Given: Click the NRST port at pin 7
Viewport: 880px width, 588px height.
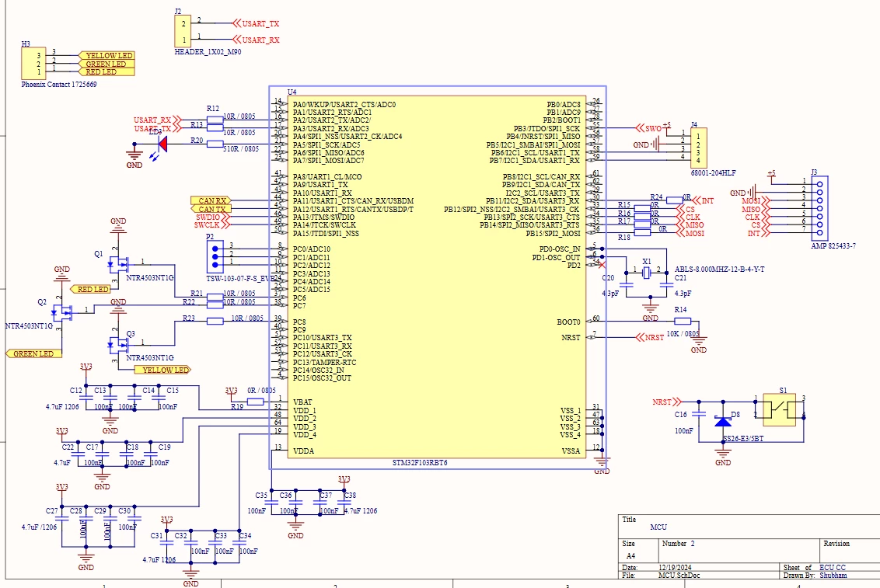Looking at the screenshot, I should [x=650, y=337].
